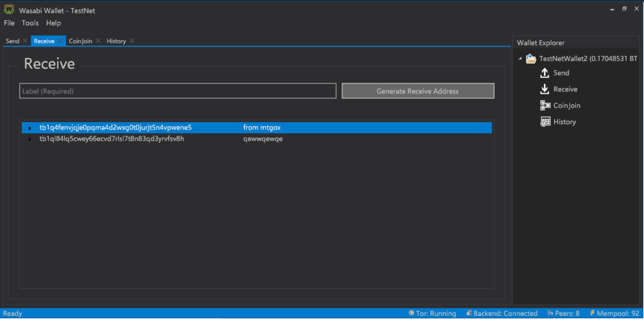Select Receive in Wallet Explorer tree

pos(566,89)
